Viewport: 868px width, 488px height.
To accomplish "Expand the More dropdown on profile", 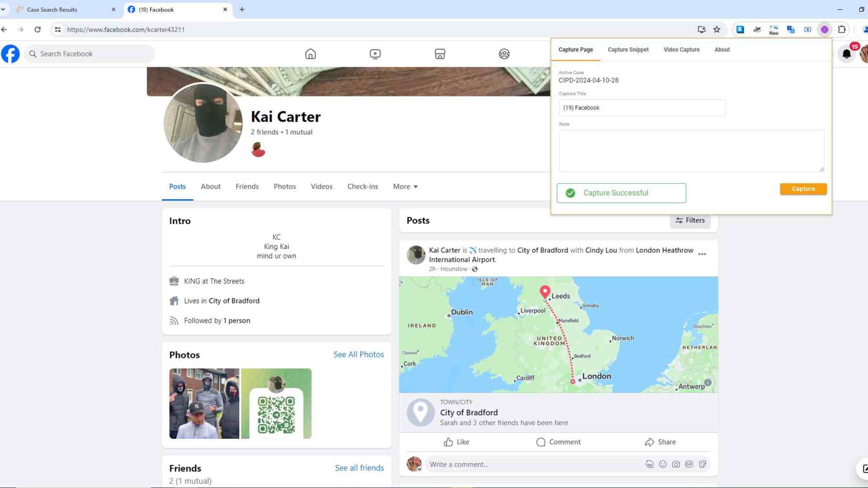I will pos(405,186).
